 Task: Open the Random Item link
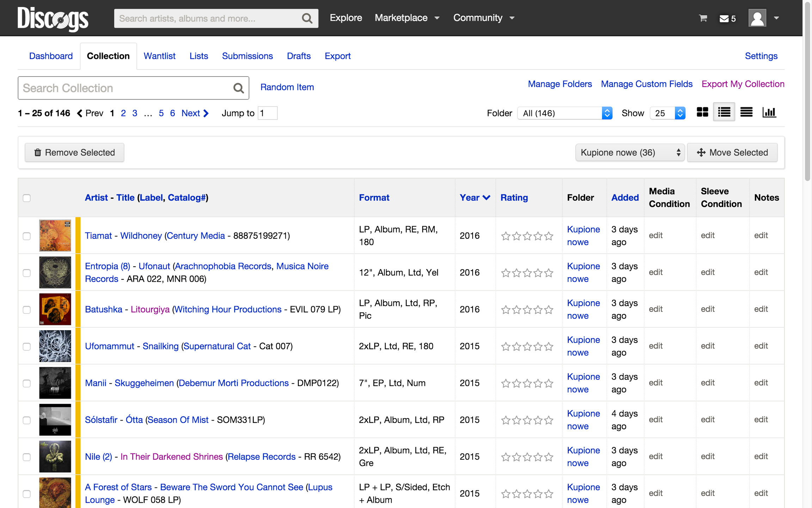click(287, 87)
